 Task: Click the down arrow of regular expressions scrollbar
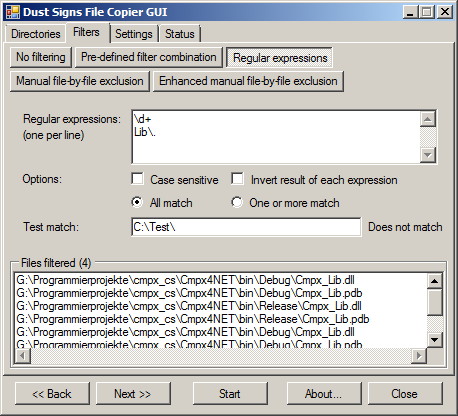point(428,155)
